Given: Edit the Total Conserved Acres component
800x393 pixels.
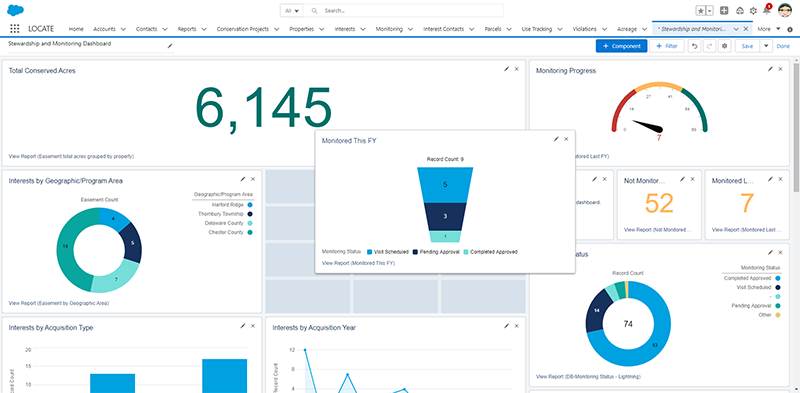Looking at the screenshot, I should [507, 69].
